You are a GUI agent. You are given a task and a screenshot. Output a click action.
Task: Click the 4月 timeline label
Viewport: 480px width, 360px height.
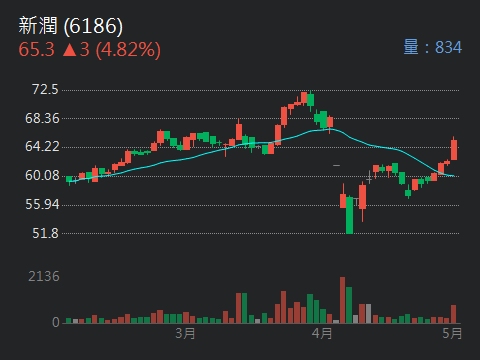(322, 333)
